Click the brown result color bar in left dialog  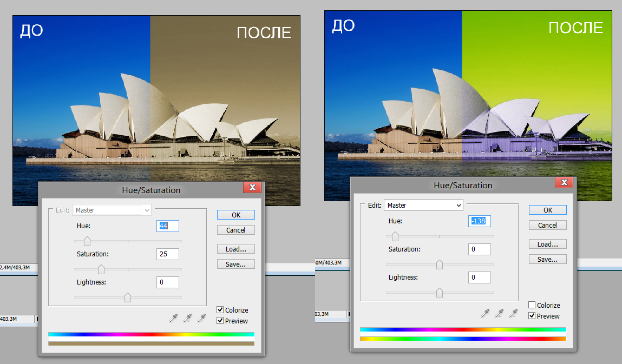tap(151, 343)
